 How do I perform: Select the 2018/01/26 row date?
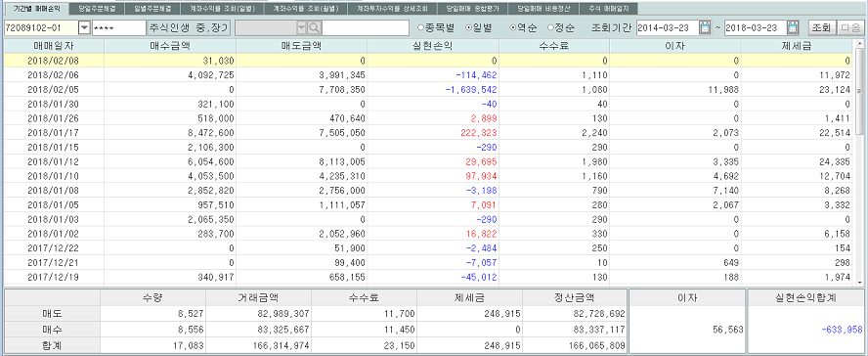click(53, 118)
